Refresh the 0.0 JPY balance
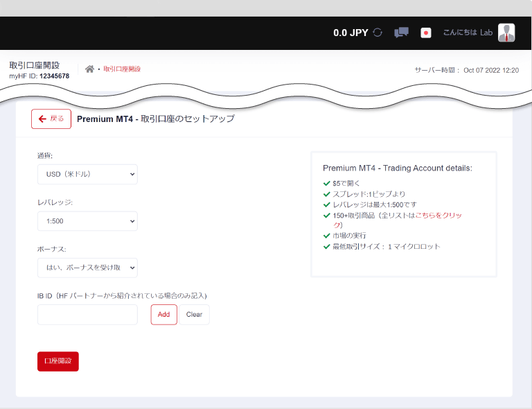Screen dimensions: 532x409 tap(378, 33)
